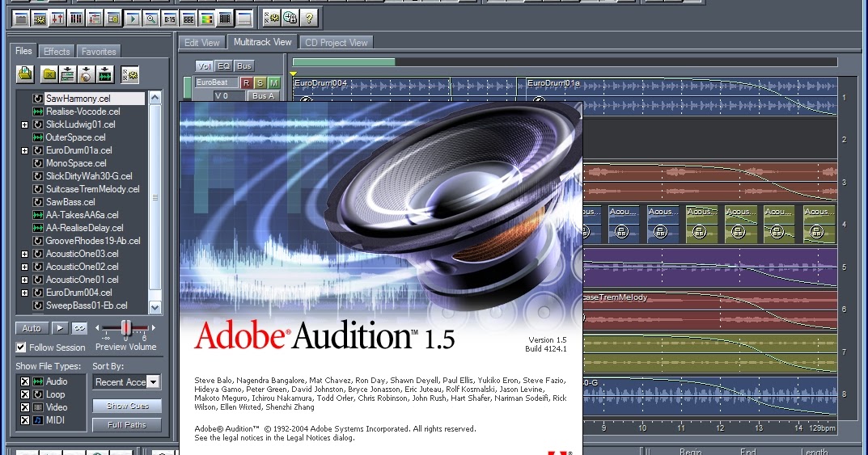This screenshot has height=455, width=868.
Task: Click the main-toolbar window icon with yellow gear
Action: [x=40, y=19]
